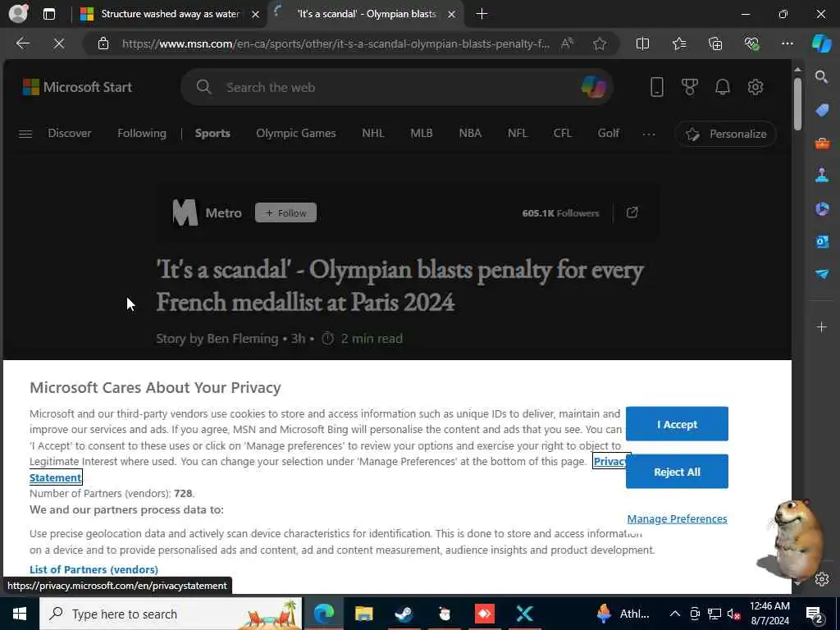Go back with the browser back arrow
Viewport: 840px width, 630px height.
[x=23, y=43]
